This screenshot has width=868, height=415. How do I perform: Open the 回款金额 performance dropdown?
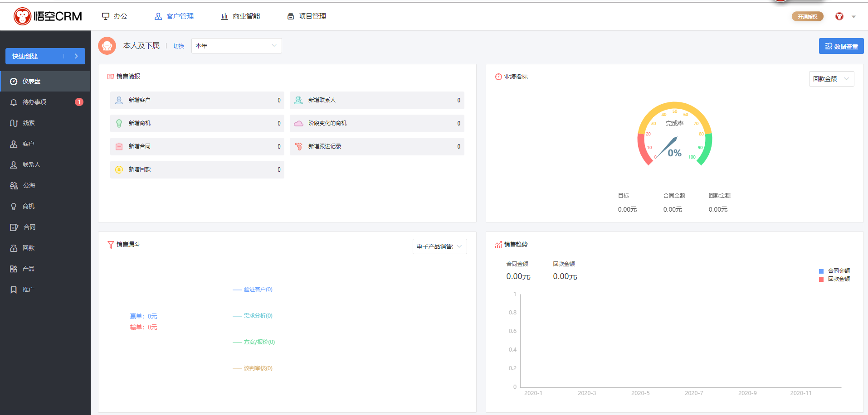(x=831, y=79)
